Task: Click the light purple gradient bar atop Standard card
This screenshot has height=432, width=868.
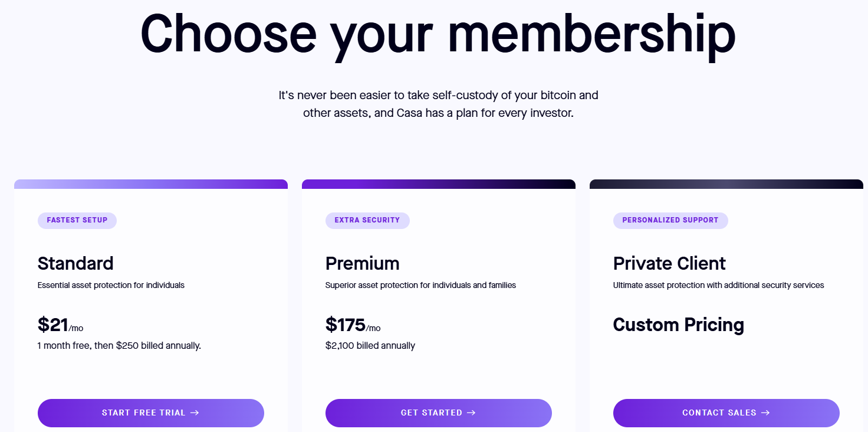Action: [x=151, y=184]
